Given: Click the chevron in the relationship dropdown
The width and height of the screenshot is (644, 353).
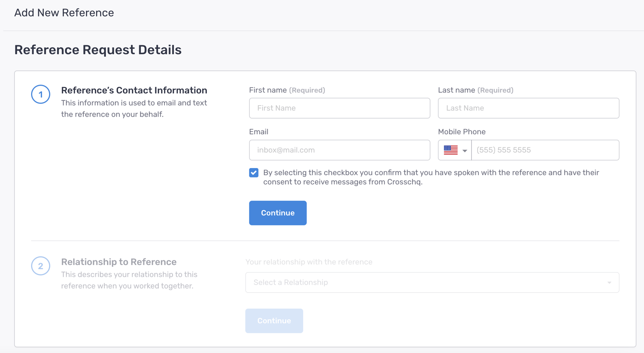Looking at the screenshot, I should tap(609, 283).
